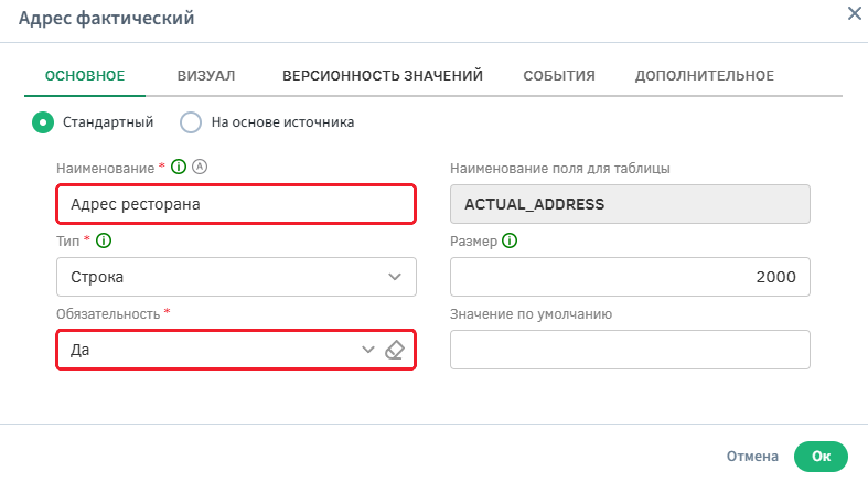This screenshot has width=868, height=482.
Task: Click info icon next to Размер label
Action: [510, 240]
